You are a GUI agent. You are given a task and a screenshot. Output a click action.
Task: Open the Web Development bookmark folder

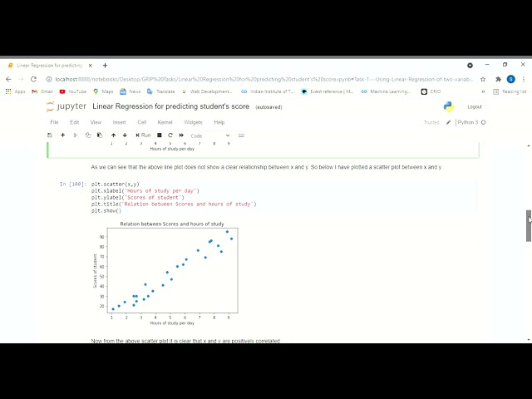(207, 91)
